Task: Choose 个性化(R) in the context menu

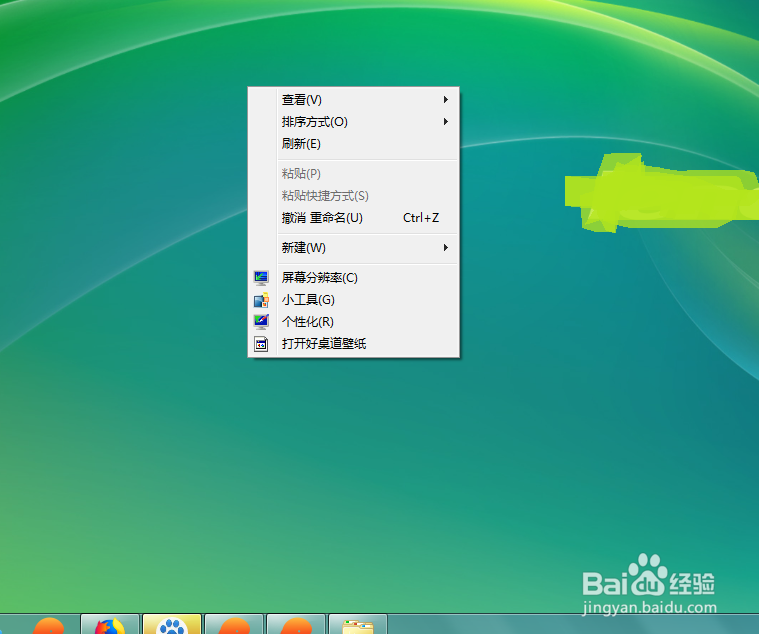Action: (353, 322)
